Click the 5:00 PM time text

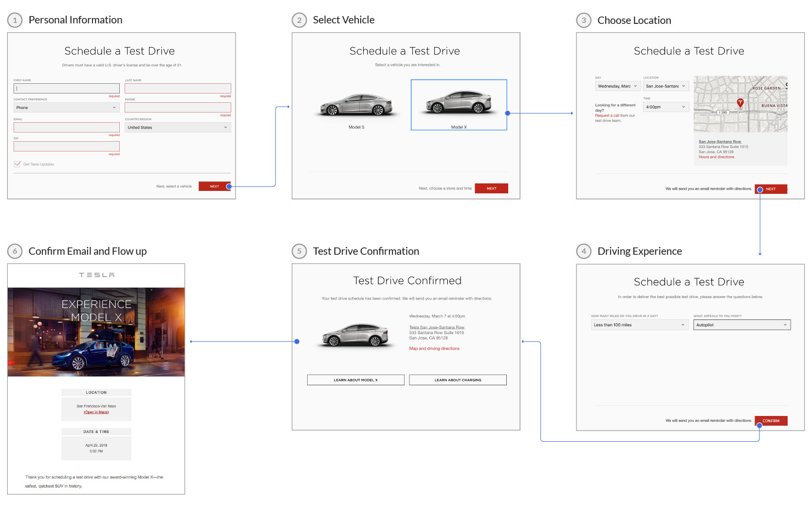click(x=96, y=452)
